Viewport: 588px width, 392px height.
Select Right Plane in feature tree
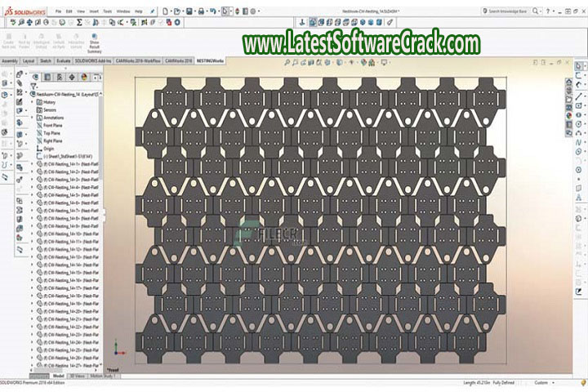[49, 141]
